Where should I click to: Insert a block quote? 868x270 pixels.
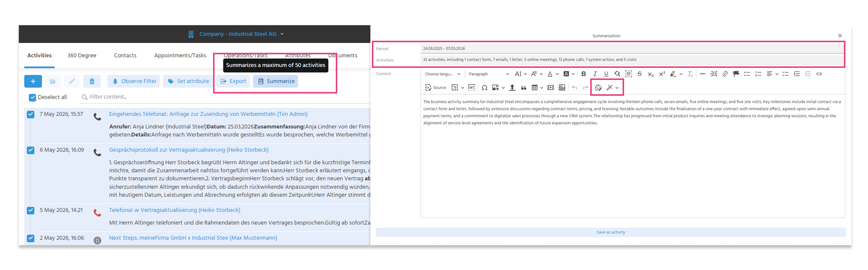point(524,87)
